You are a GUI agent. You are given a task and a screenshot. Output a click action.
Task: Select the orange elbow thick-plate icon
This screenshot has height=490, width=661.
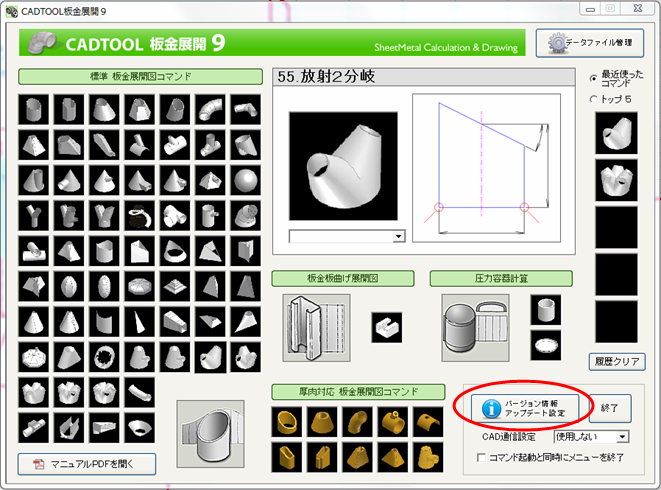[x=357, y=422]
